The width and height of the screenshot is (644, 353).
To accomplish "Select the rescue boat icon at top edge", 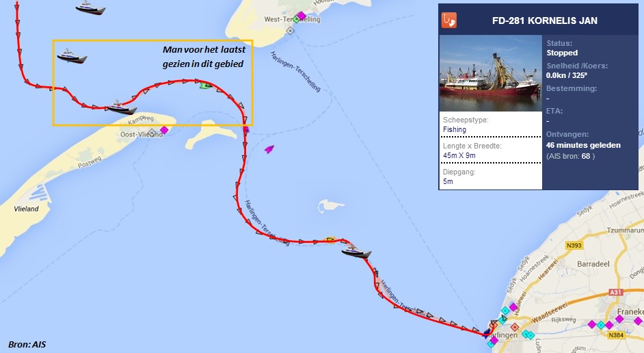I will [x=90, y=8].
